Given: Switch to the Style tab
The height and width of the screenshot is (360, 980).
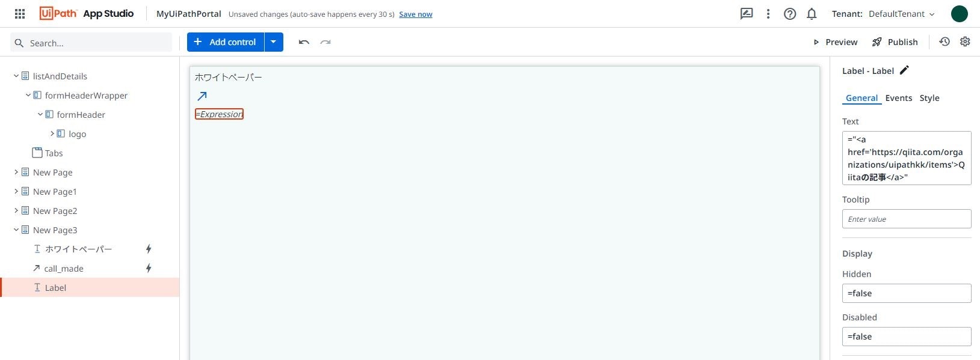Looking at the screenshot, I should click(x=929, y=98).
